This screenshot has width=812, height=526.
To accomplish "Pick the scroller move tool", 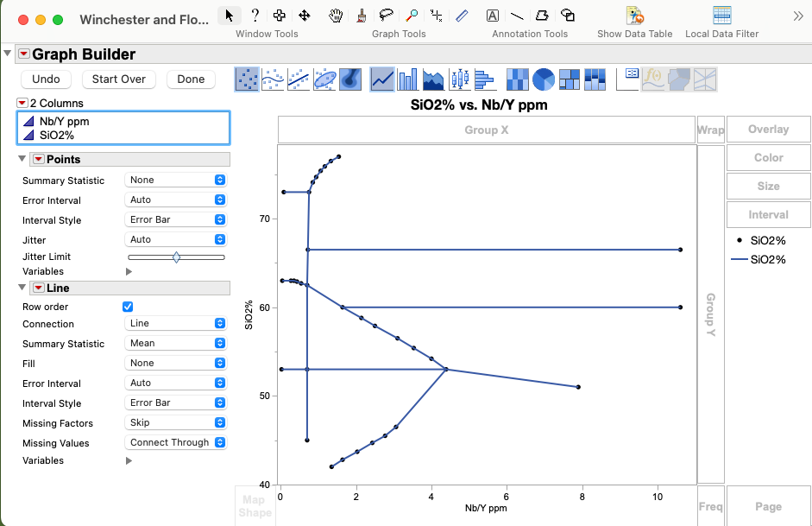I will [x=305, y=16].
